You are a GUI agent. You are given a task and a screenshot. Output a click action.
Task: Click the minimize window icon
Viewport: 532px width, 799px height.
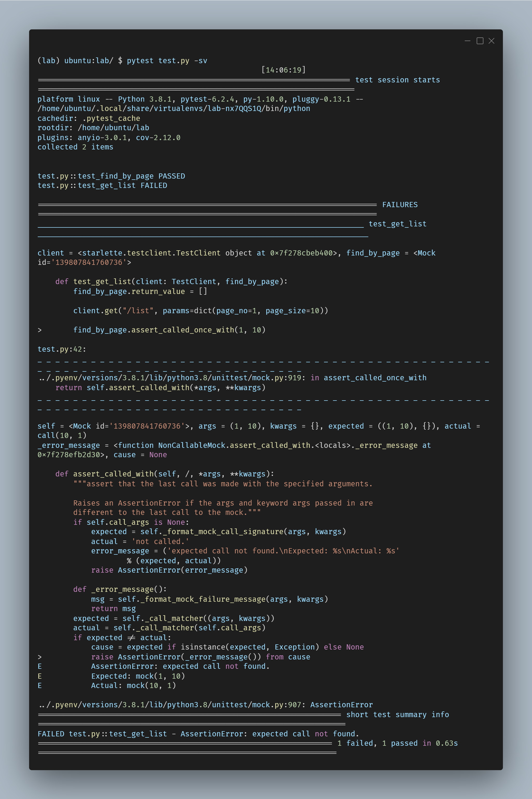click(x=467, y=41)
